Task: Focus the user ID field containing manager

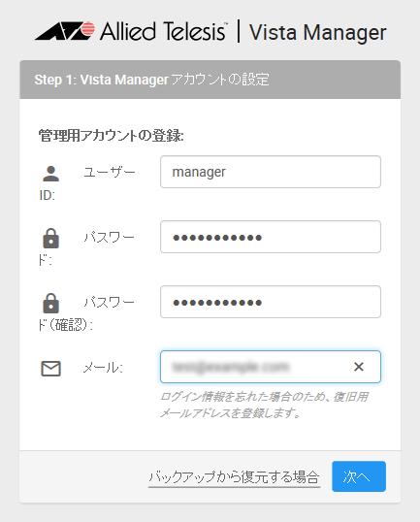Action: coord(271,172)
